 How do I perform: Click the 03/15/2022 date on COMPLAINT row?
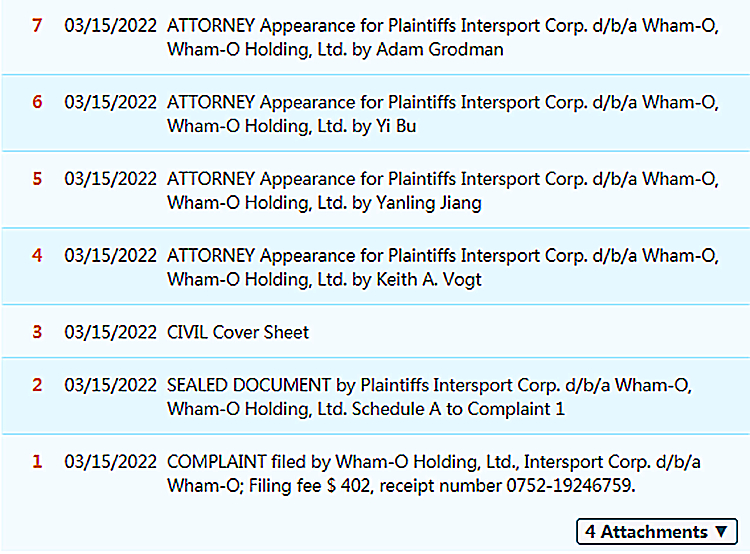(x=110, y=462)
